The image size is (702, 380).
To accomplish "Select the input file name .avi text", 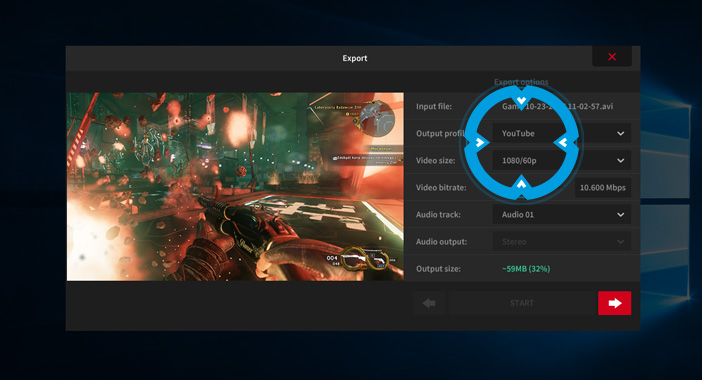I will [557, 106].
